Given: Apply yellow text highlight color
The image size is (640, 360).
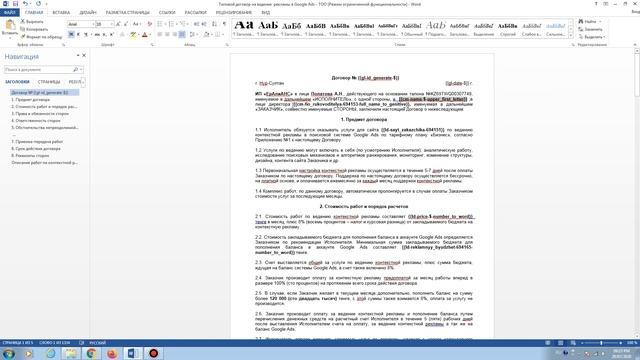Looking at the screenshot, I should 133,35.
